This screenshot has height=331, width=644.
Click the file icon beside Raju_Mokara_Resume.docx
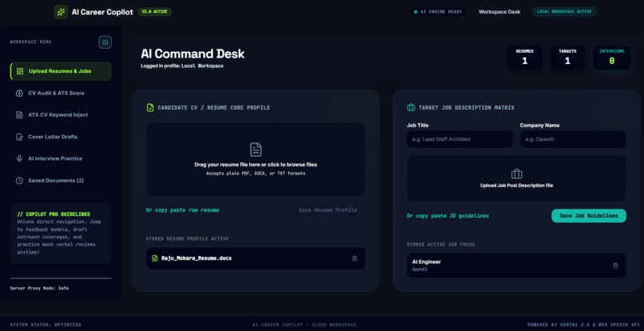coord(154,258)
